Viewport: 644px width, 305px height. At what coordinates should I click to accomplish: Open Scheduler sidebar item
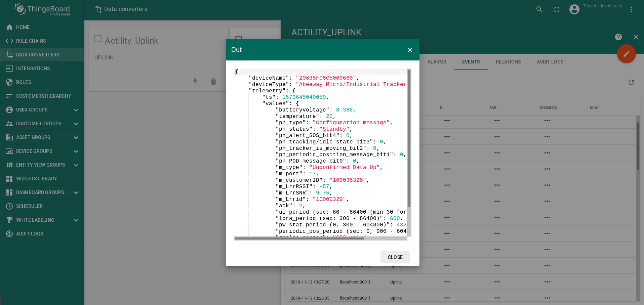pyautogui.click(x=42, y=206)
